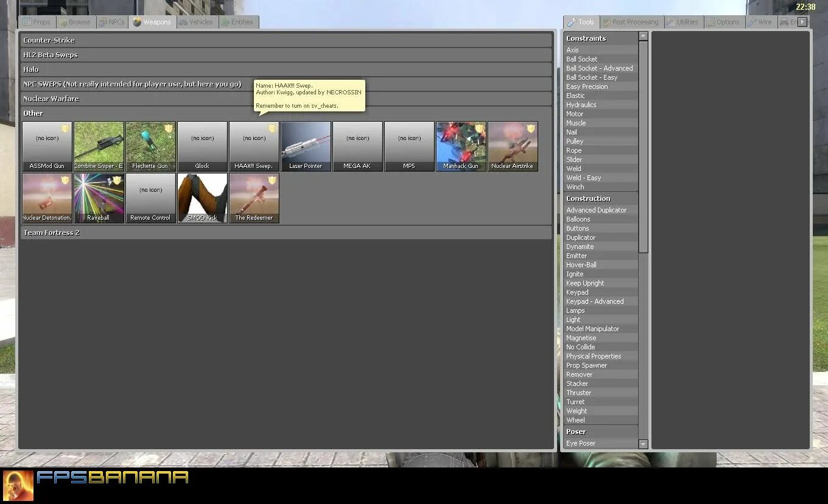Select the Nuclear Airstrike weapon
828x504 pixels.
coord(513,146)
